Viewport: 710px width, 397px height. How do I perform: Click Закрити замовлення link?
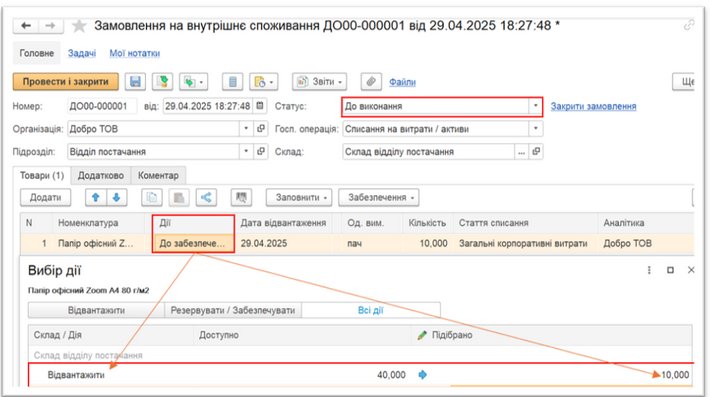point(593,106)
